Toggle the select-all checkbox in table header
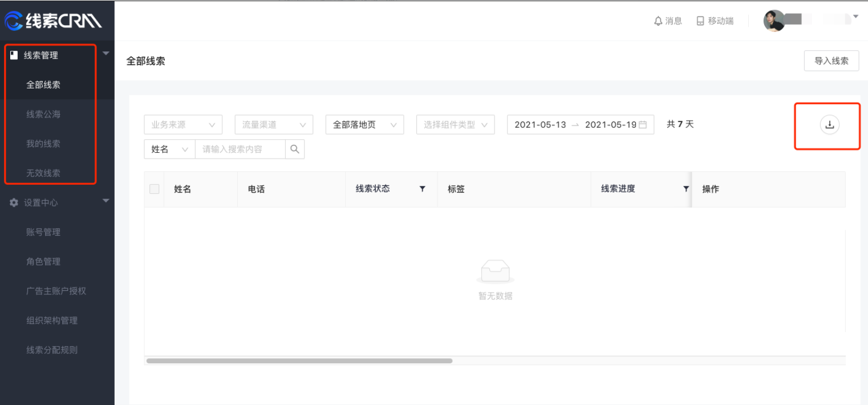This screenshot has width=868, height=405. point(154,189)
